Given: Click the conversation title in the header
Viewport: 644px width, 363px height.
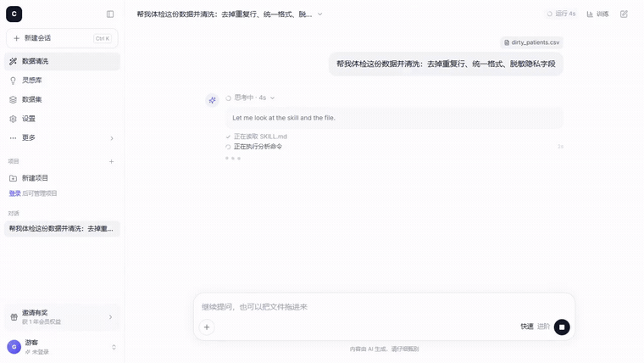Looking at the screenshot, I should tap(225, 14).
